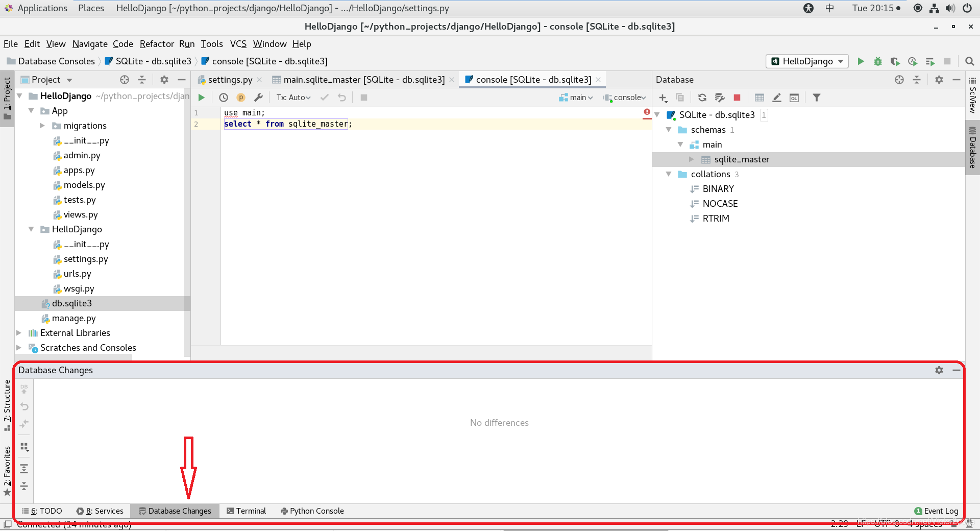
Task: Click the system volume icon
Action: [950, 8]
